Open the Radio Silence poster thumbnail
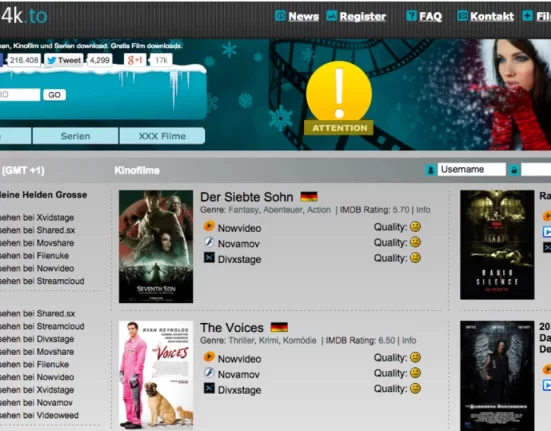This screenshot has height=431, width=551. (x=497, y=245)
